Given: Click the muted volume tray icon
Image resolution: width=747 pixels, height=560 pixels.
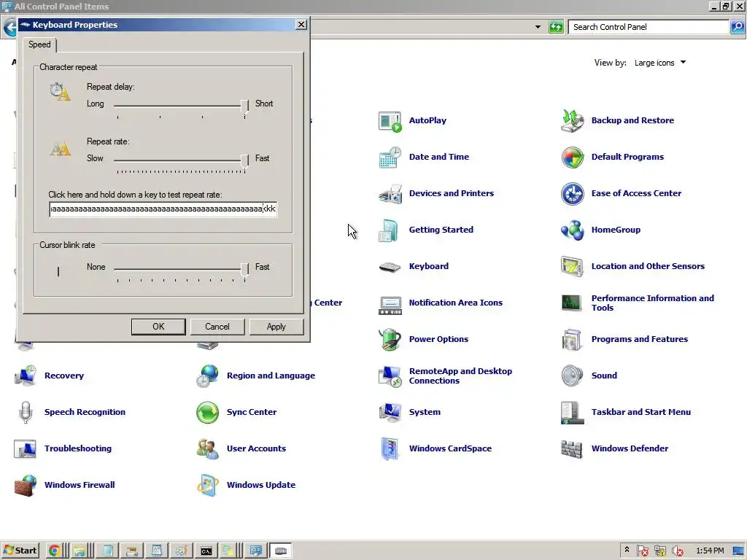Looking at the screenshot, I should (x=677, y=551).
